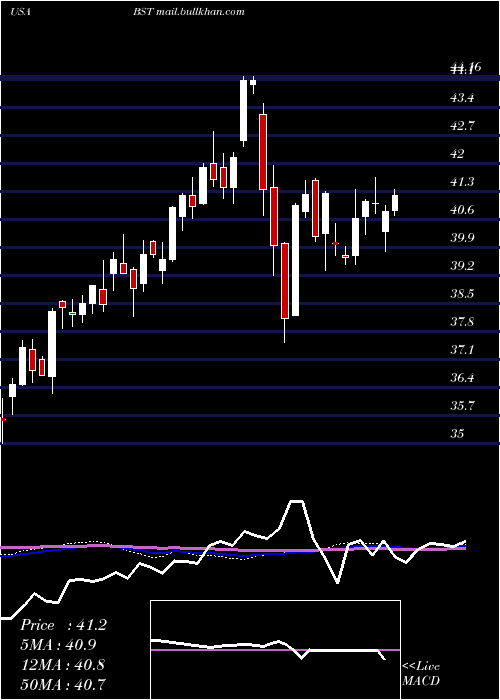Click the 36.4 price axis label

pyautogui.click(x=462, y=378)
